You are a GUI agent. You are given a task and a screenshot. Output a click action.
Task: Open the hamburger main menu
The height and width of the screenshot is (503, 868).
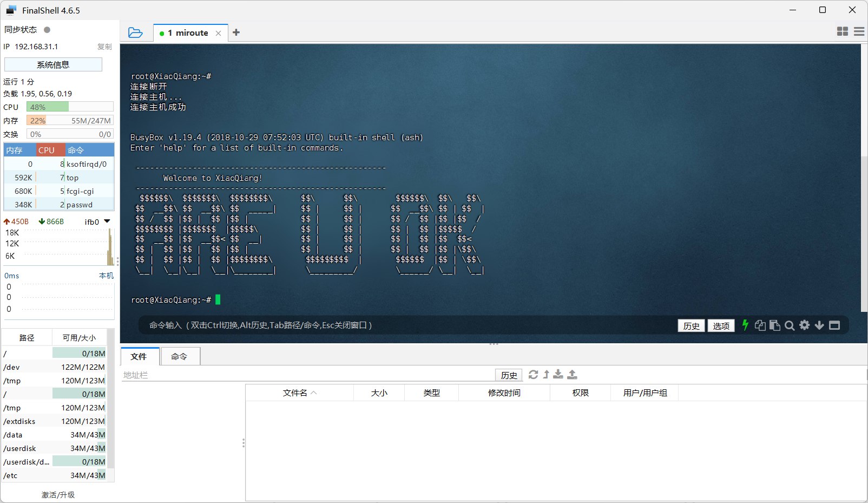click(x=859, y=31)
